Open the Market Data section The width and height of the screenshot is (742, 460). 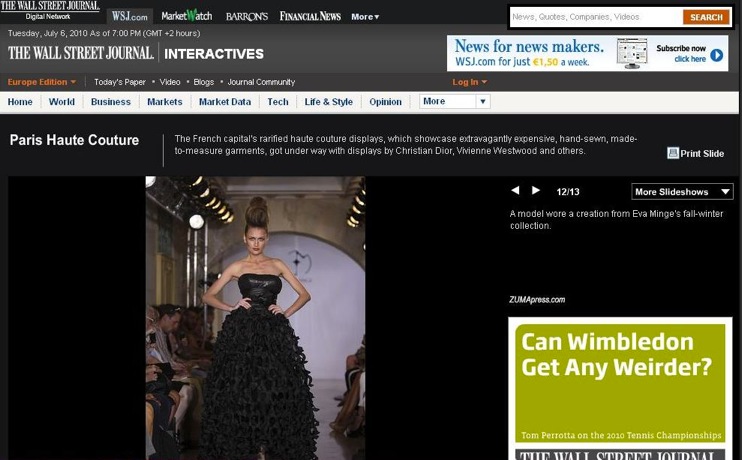[x=225, y=102]
